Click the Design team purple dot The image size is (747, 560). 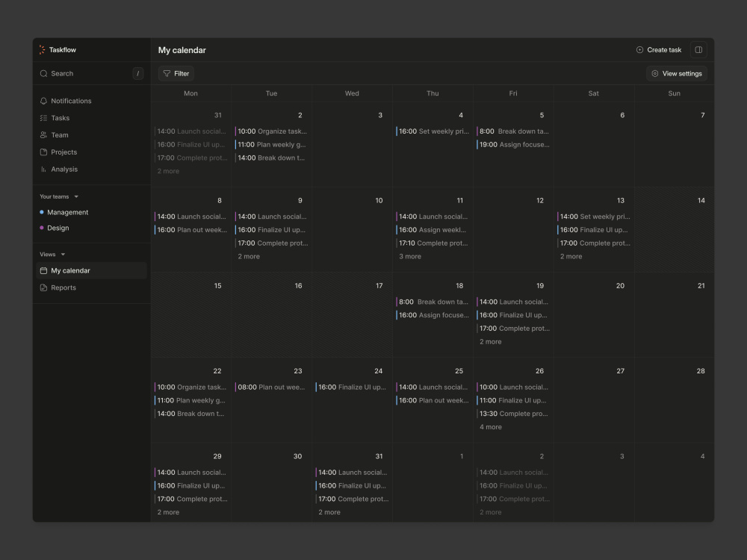click(41, 228)
